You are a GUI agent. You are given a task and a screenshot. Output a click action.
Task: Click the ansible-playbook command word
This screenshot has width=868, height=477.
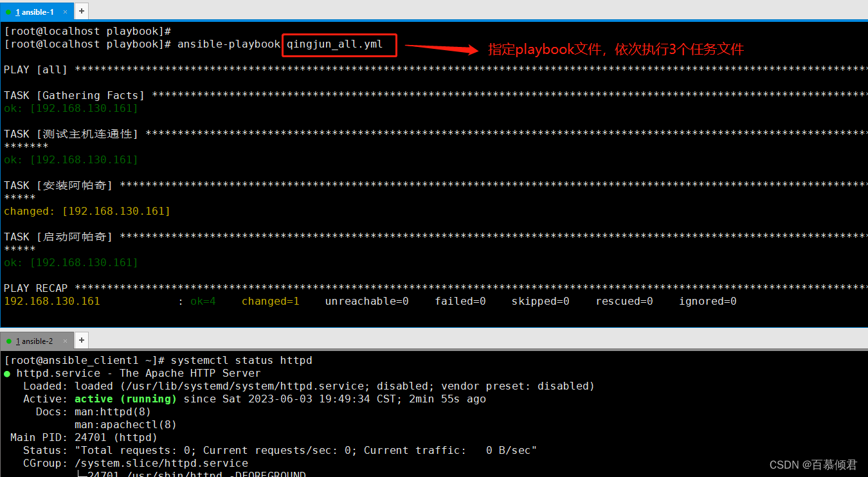pyautogui.click(x=229, y=44)
